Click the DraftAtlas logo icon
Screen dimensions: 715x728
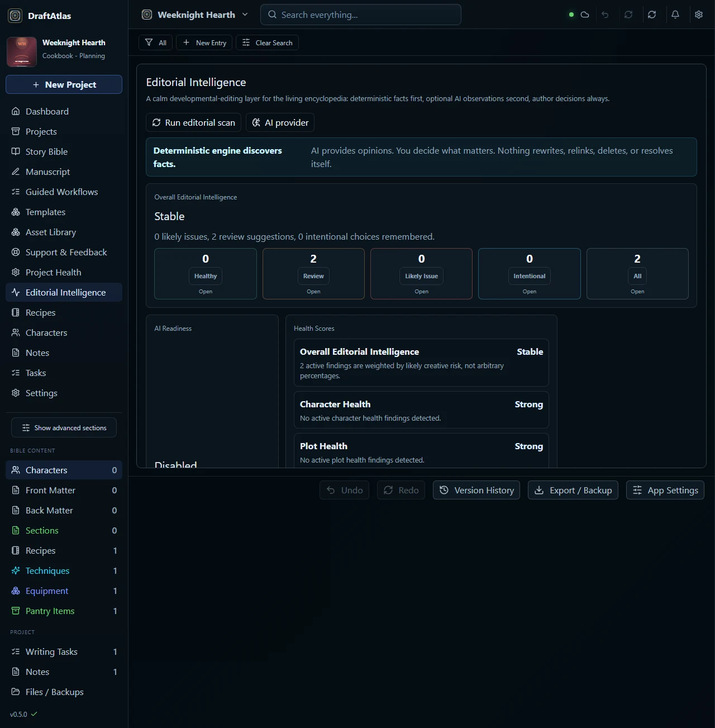15,16
